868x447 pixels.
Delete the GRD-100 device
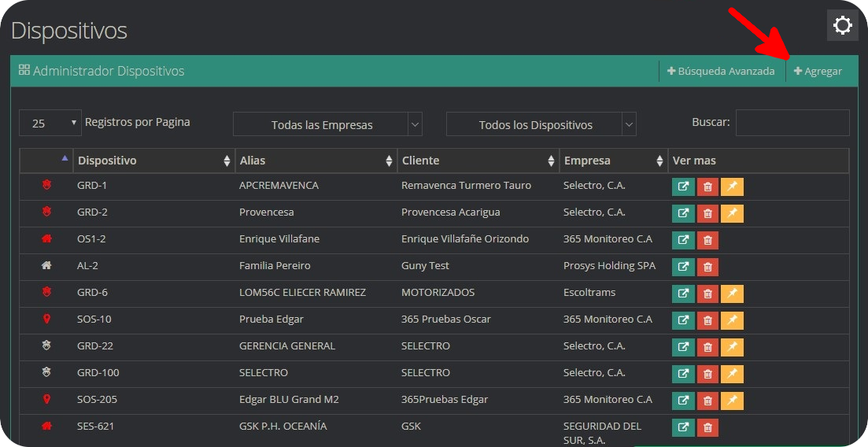click(707, 374)
